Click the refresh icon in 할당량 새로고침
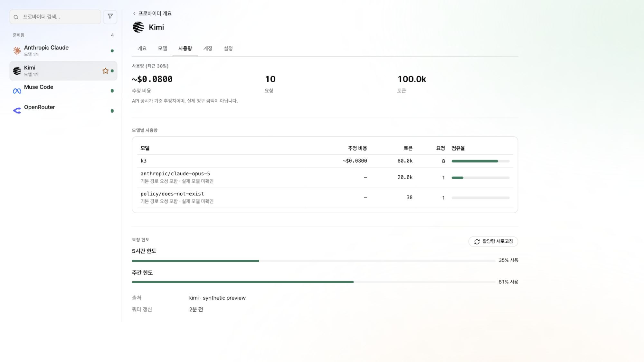The height and width of the screenshot is (362, 644). (477, 242)
